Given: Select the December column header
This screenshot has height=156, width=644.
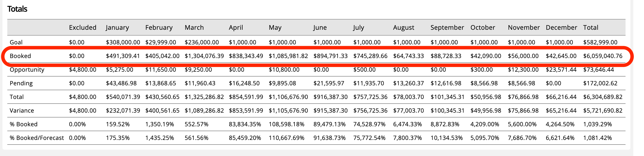Looking at the screenshot, I should pyautogui.click(x=561, y=27).
